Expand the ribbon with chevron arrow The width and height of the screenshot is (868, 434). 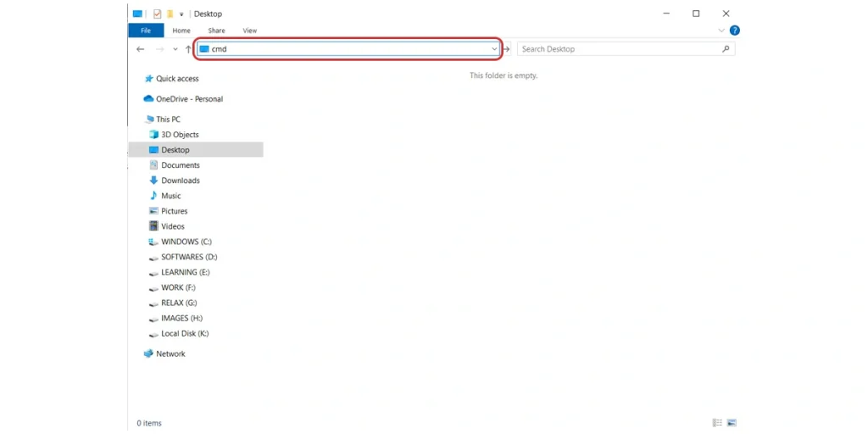coord(721,31)
